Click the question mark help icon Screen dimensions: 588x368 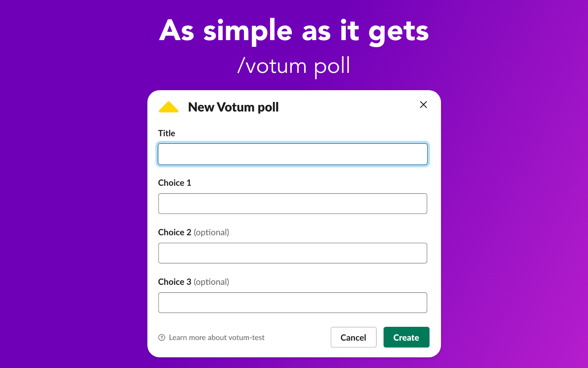coord(162,337)
